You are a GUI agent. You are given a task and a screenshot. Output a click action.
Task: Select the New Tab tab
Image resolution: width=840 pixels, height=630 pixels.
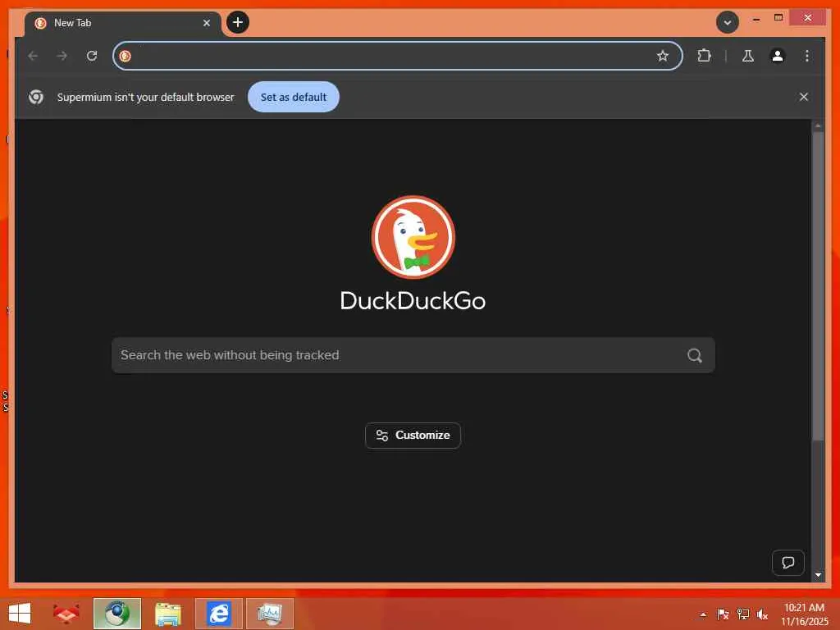[x=123, y=24]
